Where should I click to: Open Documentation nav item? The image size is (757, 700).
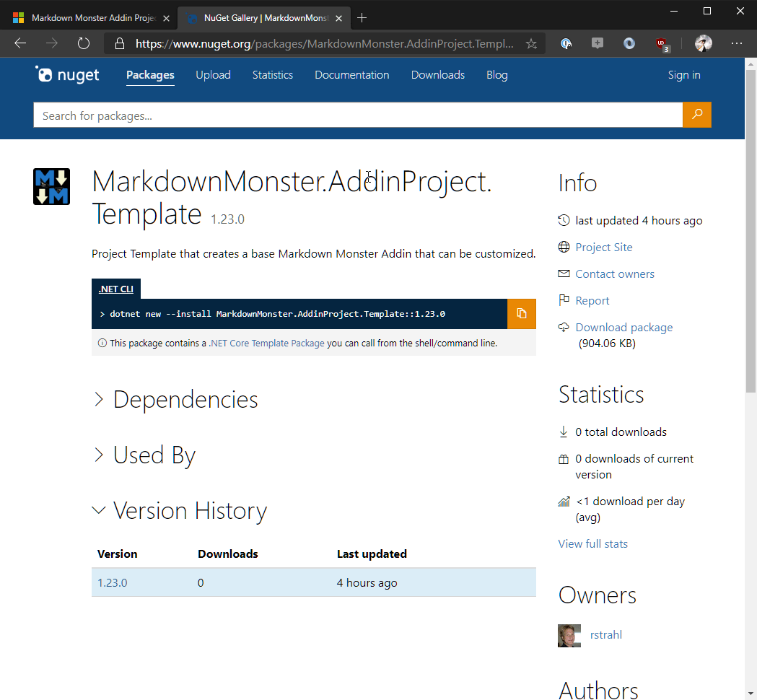coord(351,75)
